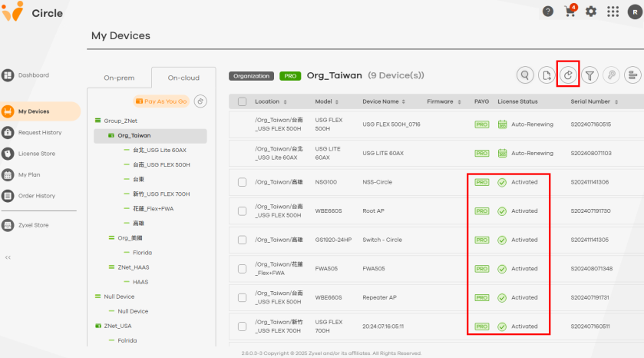
Task: Click Pay As You Go button
Action: tap(161, 101)
